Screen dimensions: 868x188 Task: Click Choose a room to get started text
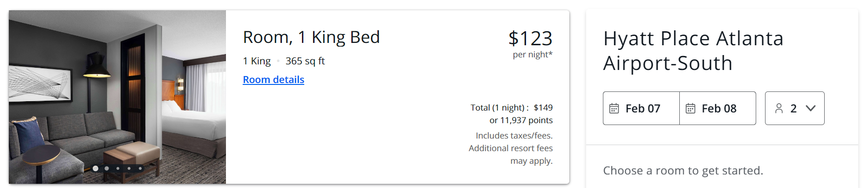[683, 171]
